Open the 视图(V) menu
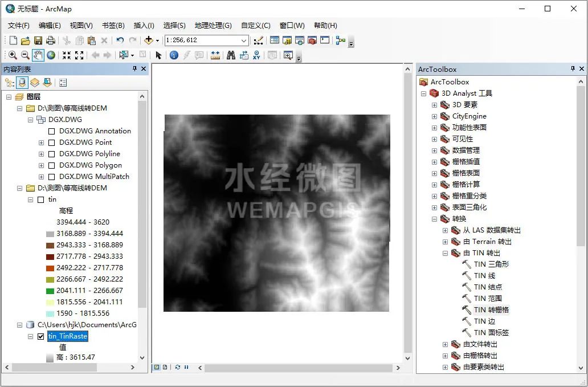 (x=81, y=26)
